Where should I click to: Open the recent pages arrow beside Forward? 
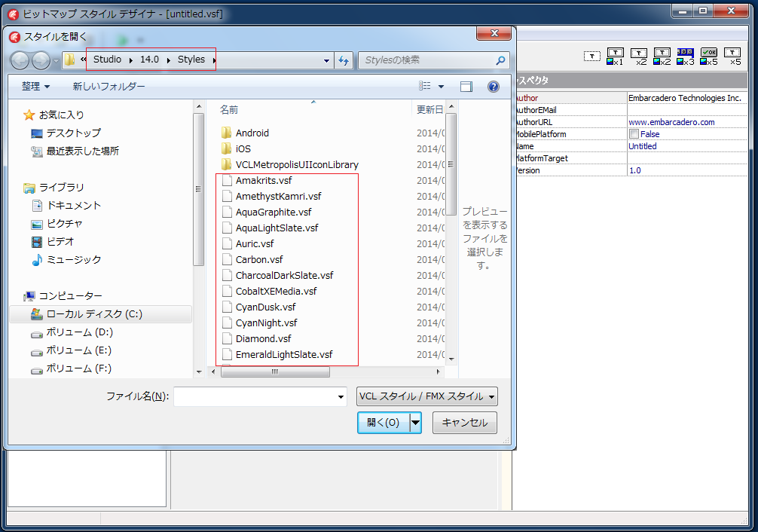pos(56,61)
